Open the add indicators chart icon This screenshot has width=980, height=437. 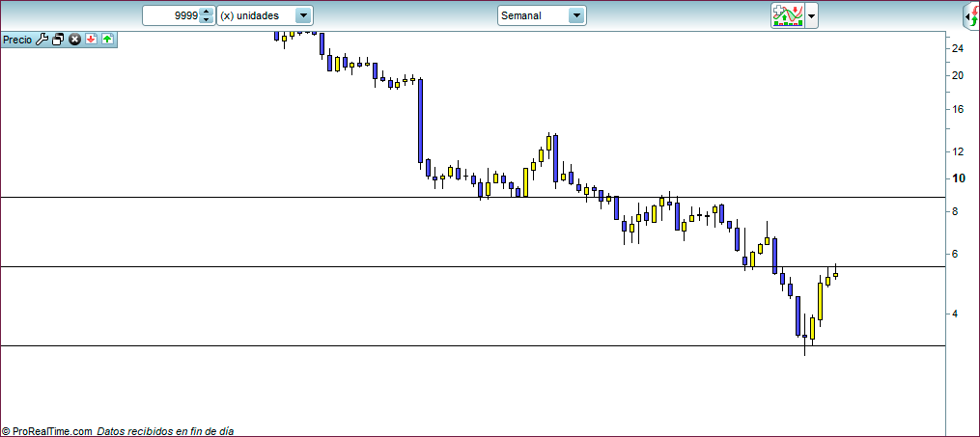787,15
